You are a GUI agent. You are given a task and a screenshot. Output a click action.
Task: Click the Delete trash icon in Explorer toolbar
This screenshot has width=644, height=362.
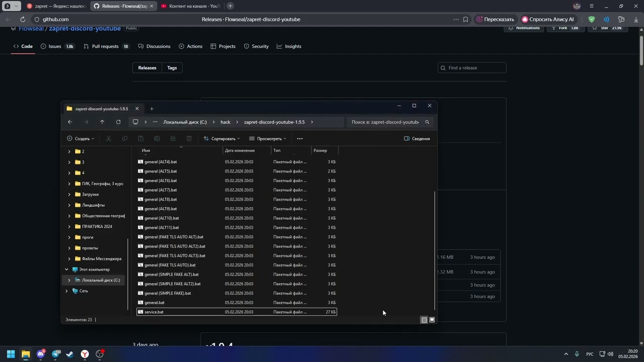coord(189,139)
